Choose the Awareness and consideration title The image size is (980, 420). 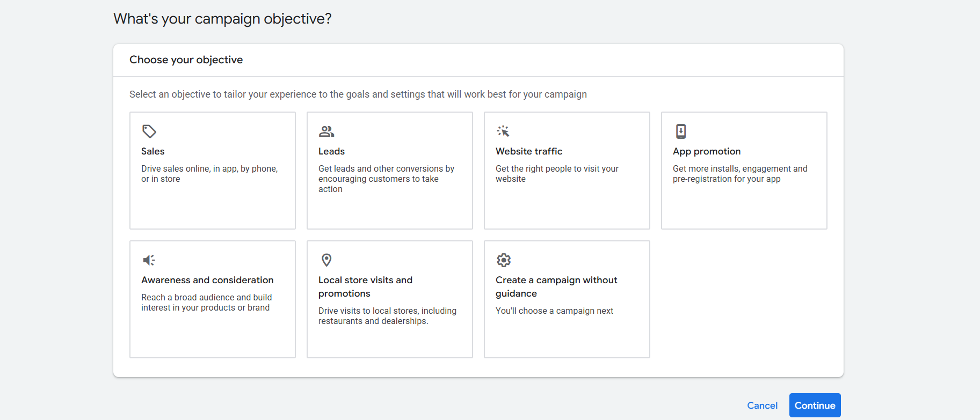pyautogui.click(x=207, y=280)
